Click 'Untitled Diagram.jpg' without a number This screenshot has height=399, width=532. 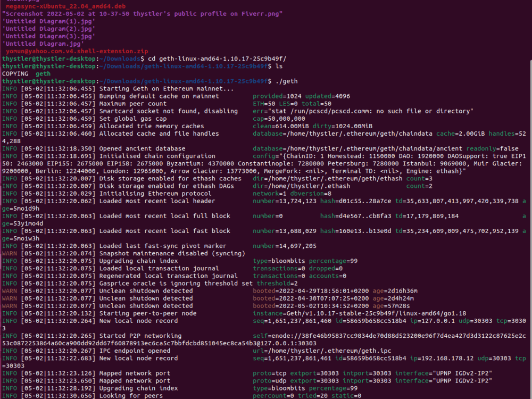click(43, 44)
